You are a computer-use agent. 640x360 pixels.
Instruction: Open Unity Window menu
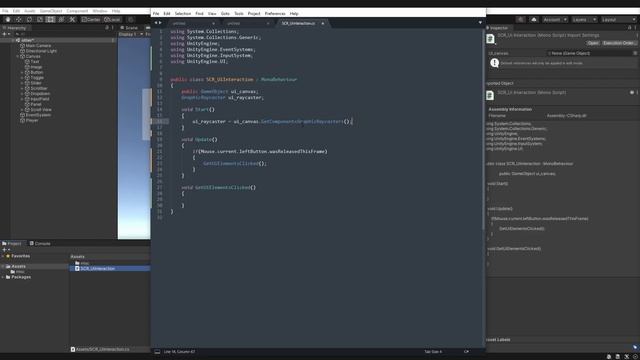[100, 11]
